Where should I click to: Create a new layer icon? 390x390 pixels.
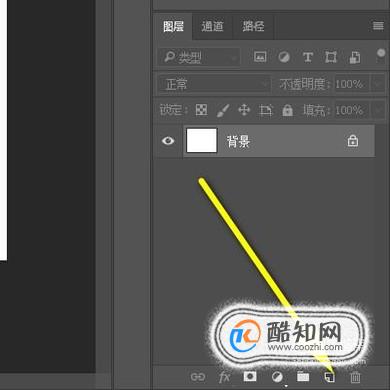tap(330, 377)
